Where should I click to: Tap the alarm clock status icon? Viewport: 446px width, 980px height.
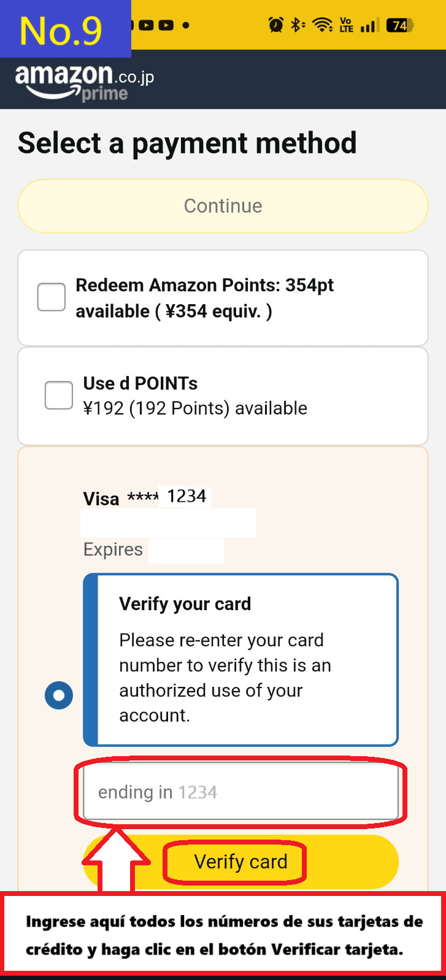(x=276, y=25)
